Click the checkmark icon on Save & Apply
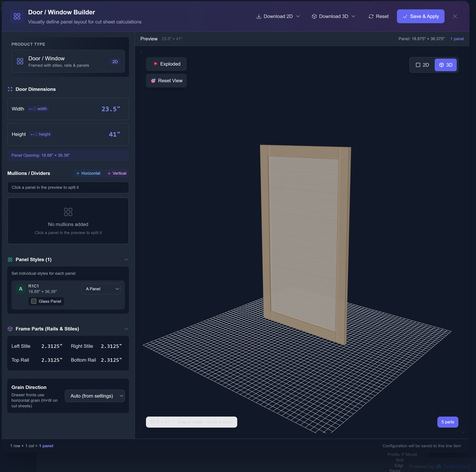The height and width of the screenshot is (472, 476). point(405,16)
